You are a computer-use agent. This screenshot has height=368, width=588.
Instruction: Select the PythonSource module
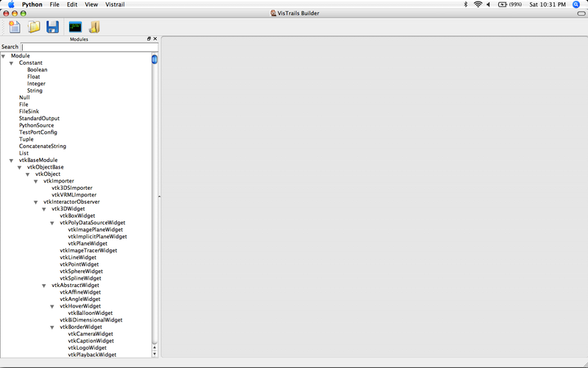point(36,125)
